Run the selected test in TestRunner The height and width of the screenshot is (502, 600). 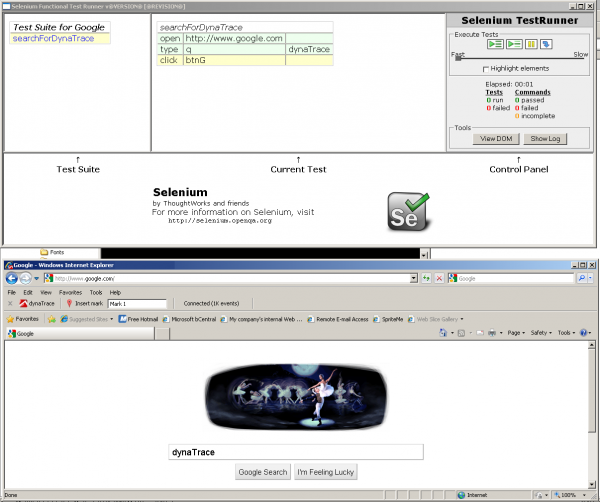point(514,44)
